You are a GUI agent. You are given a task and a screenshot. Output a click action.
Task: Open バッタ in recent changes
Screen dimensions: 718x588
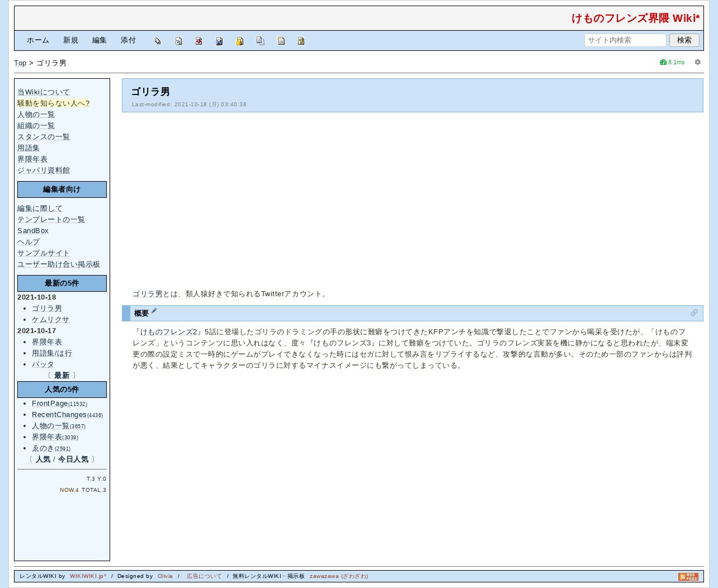(43, 364)
